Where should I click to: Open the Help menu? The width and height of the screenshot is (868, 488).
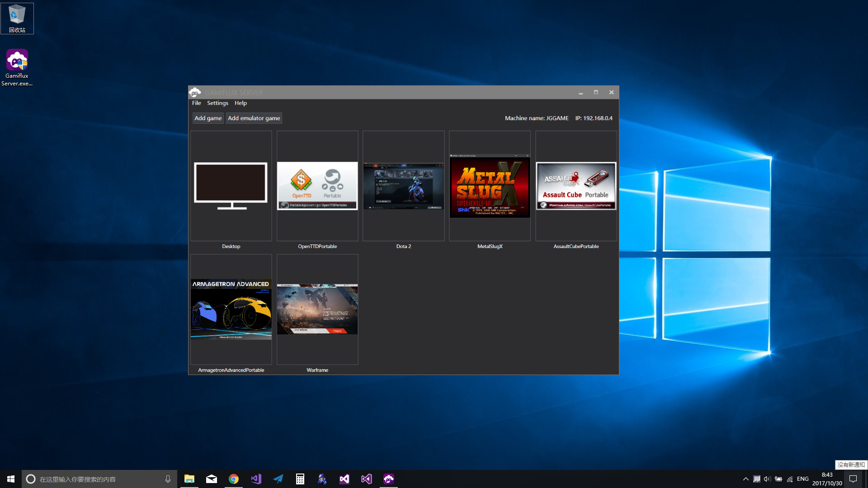tap(241, 103)
